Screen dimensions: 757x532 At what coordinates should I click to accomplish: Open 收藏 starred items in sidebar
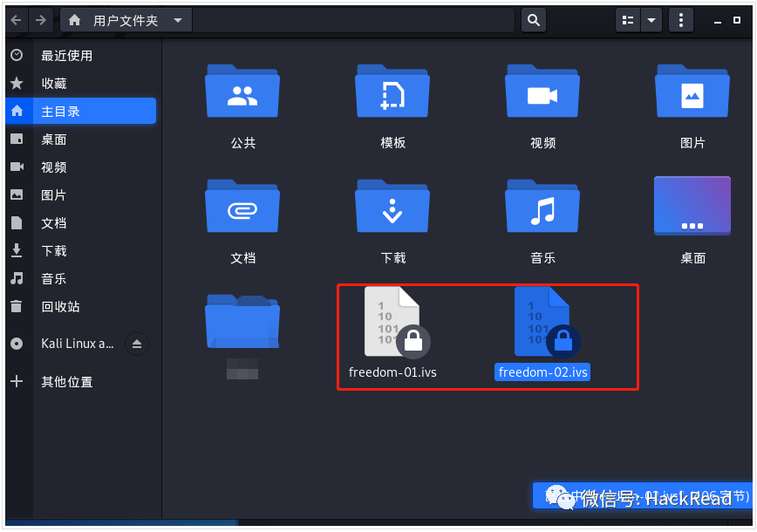click(54, 84)
